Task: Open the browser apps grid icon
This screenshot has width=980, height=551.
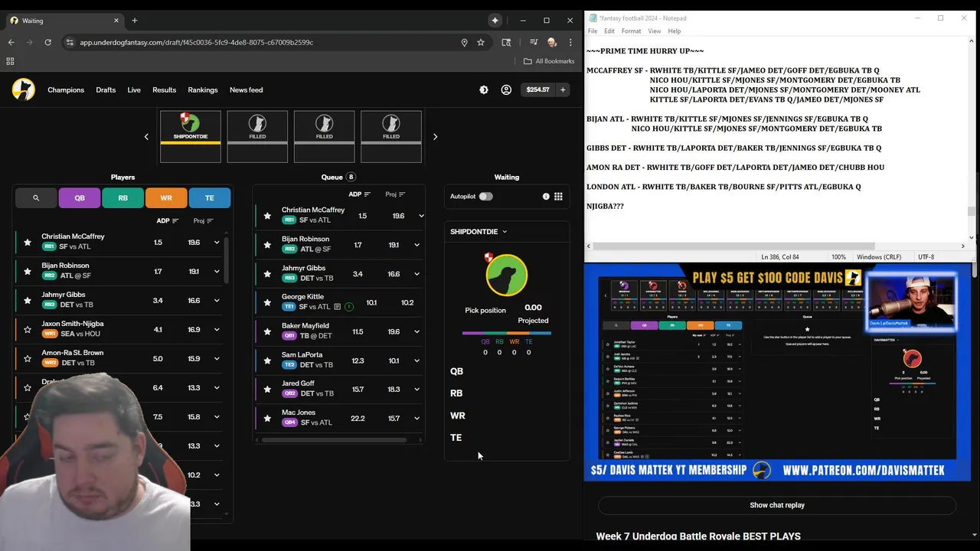Action: (10, 61)
